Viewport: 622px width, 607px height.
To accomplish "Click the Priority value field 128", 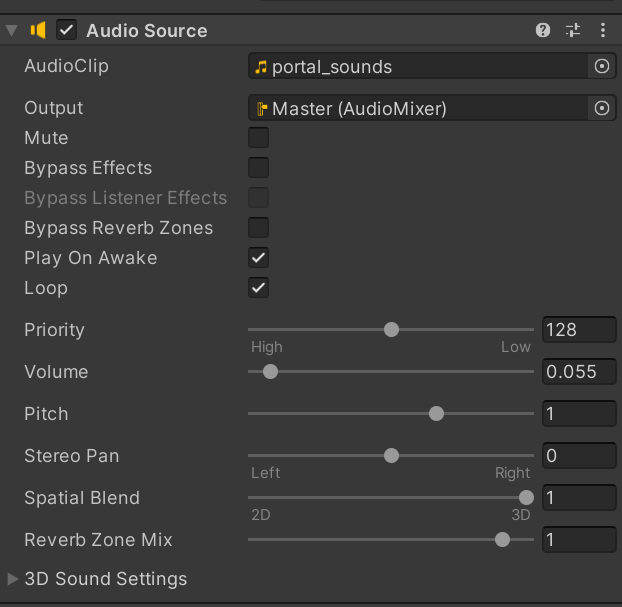I will click(579, 329).
